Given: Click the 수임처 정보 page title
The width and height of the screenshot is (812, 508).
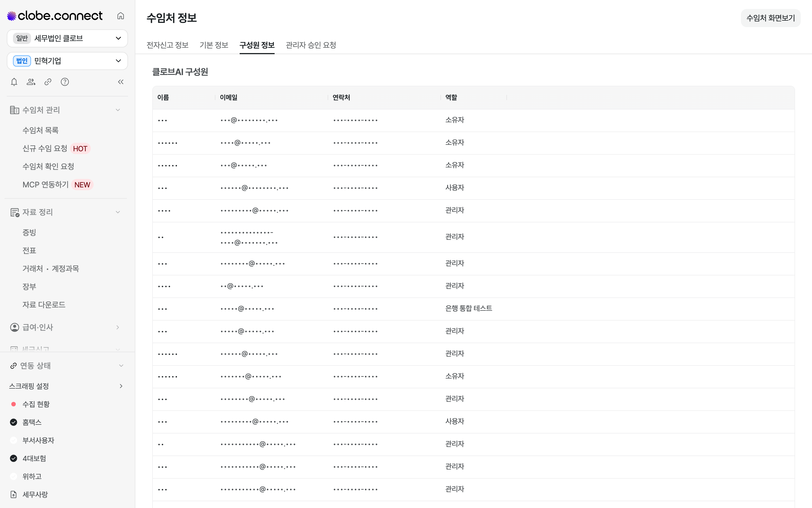Looking at the screenshot, I should pos(171,18).
